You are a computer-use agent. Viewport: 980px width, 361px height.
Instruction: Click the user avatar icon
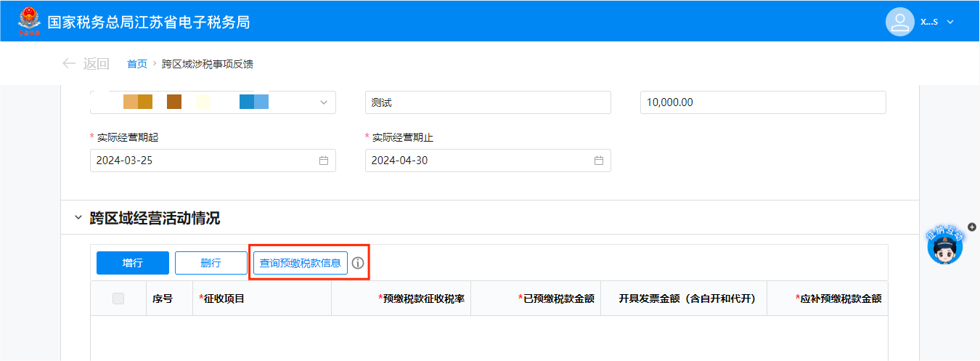coord(899,21)
